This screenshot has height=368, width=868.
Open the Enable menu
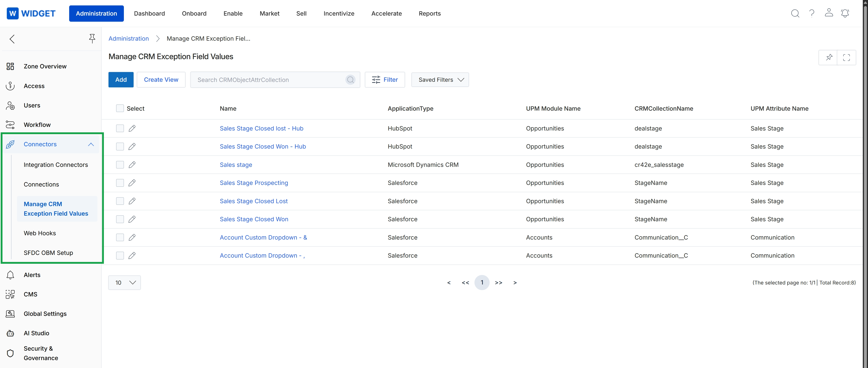(x=233, y=14)
